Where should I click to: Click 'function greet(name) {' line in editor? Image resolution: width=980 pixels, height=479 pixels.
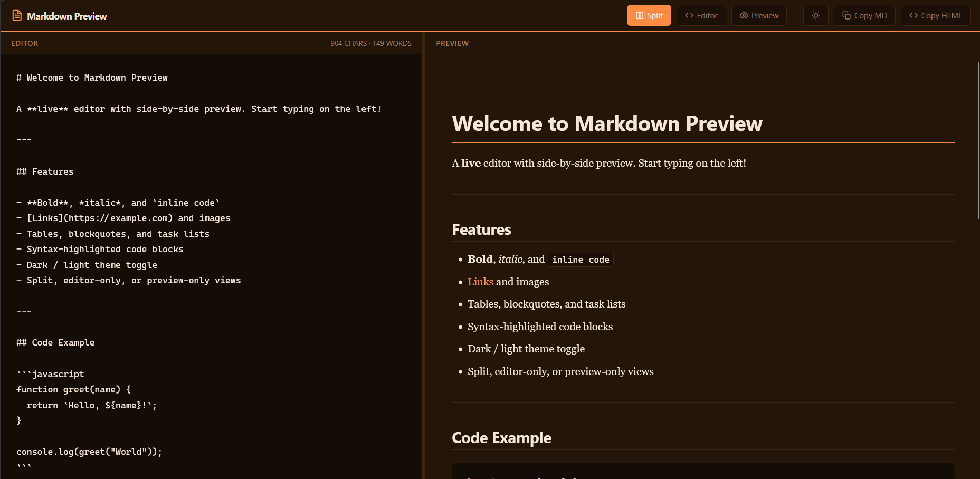[x=73, y=389]
